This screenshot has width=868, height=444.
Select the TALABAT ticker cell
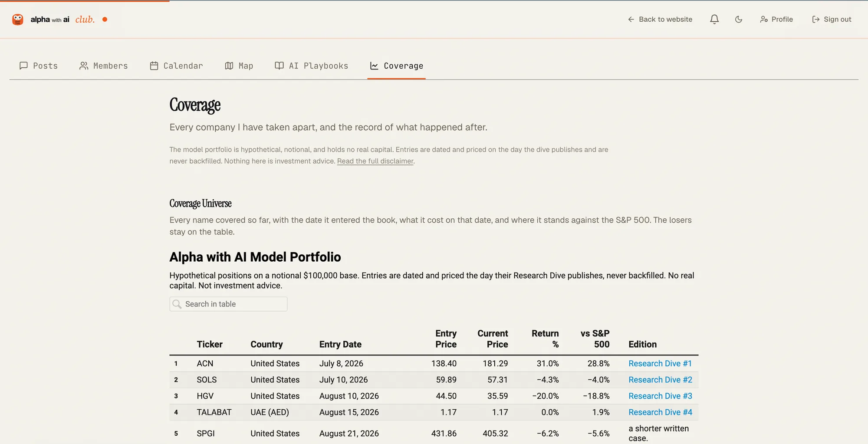pos(214,412)
